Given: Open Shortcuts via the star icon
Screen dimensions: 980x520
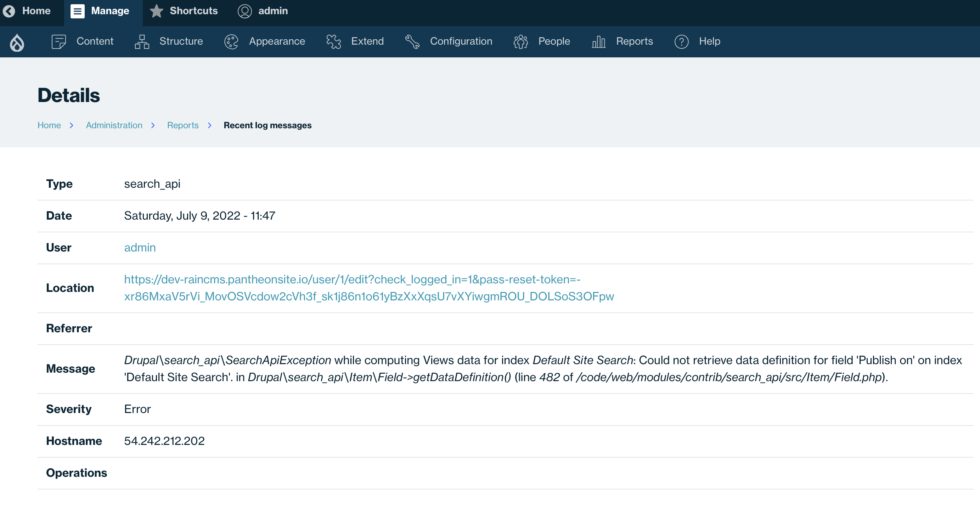Looking at the screenshot, I should click(156, 11).
